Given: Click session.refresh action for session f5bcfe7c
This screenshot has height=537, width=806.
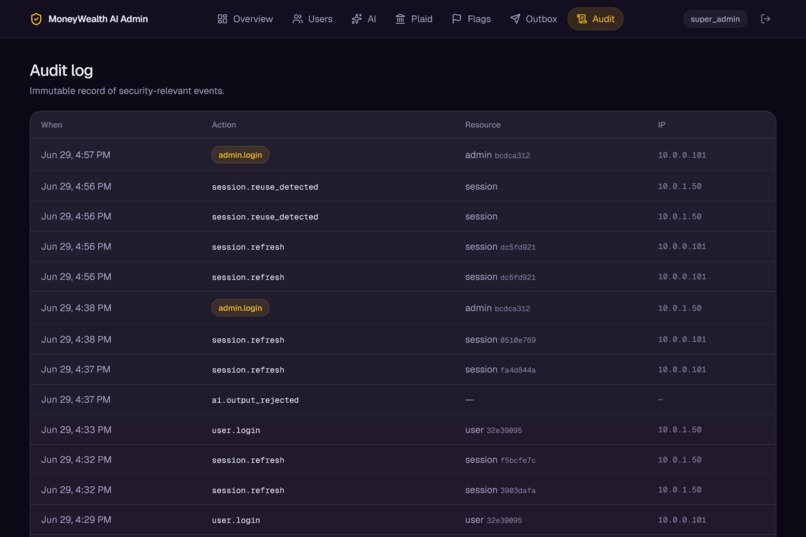Looking at the screenshot, I should (x=248, y=460).
